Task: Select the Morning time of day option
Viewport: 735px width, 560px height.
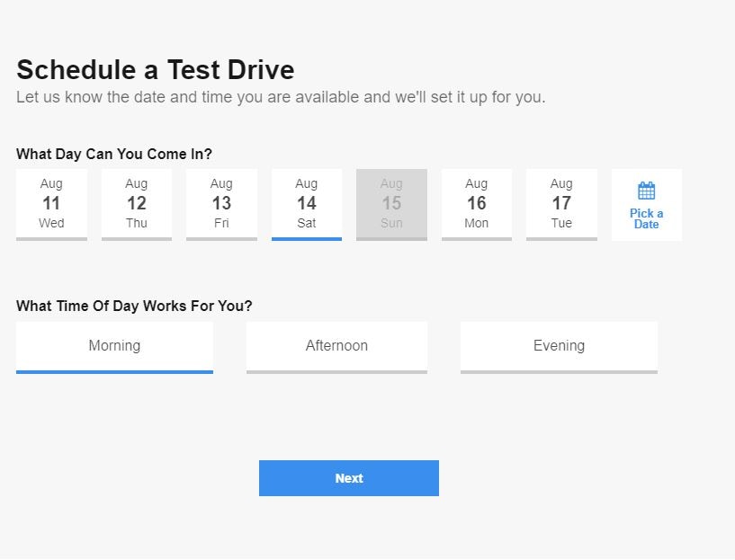Action: tap(114, 346)
